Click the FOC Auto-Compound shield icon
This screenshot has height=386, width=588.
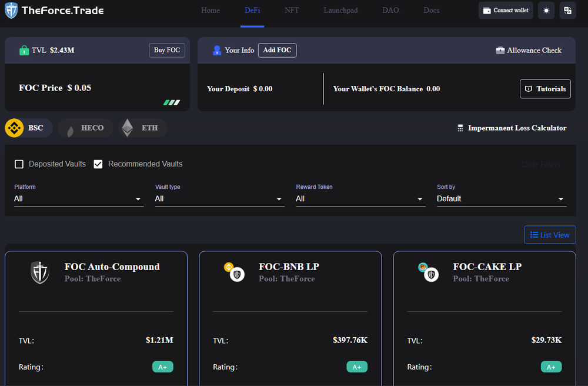pyautogui.click(x=40, y=272)
